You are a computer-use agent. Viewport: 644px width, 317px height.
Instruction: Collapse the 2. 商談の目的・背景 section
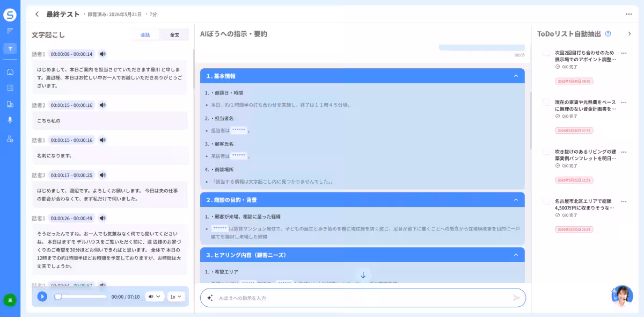pyautogui.click(x=516, y=200)
